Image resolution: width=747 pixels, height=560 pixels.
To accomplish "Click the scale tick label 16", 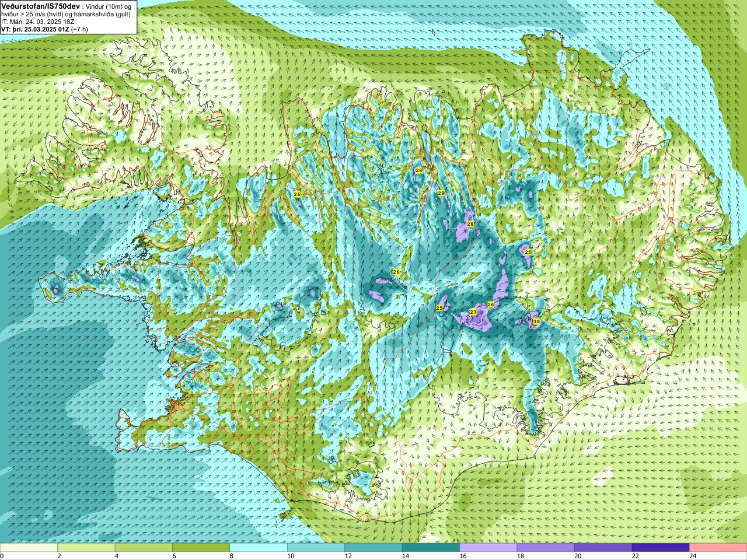I will click(x=463, y=556).
